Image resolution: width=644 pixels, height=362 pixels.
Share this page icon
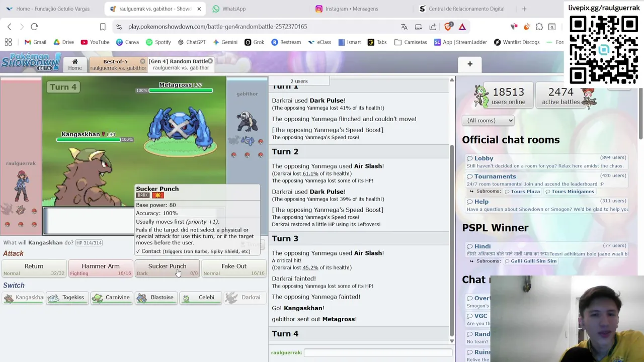coord(433,27)
